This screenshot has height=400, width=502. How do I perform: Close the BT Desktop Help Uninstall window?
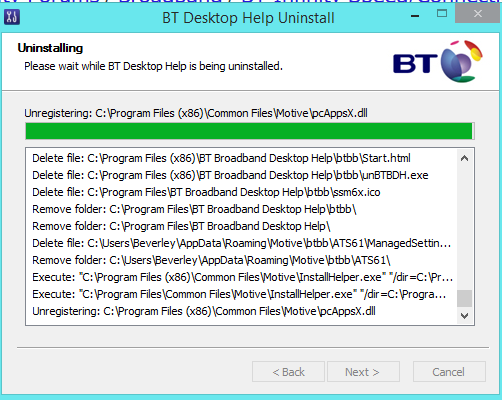click(x=478, y=14)
